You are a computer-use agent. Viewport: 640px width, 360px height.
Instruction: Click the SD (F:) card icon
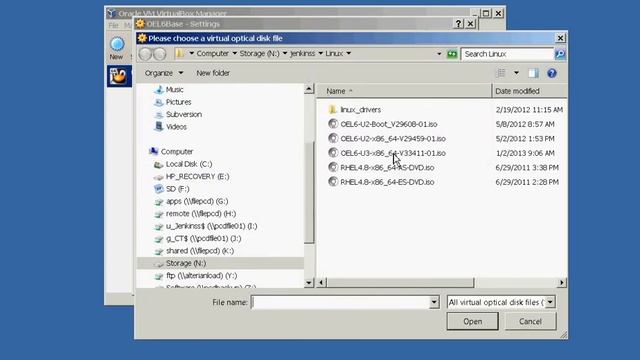[158, 189]
